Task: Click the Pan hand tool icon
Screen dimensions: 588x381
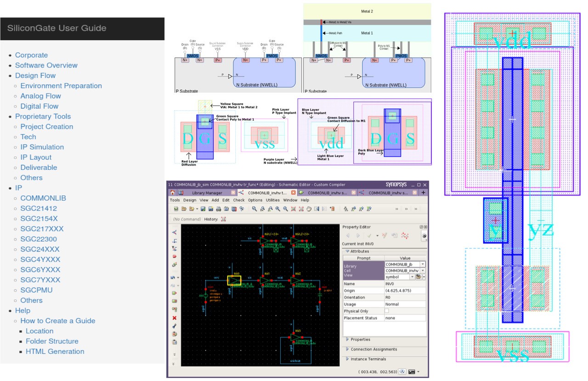Action: coord(309,209)
